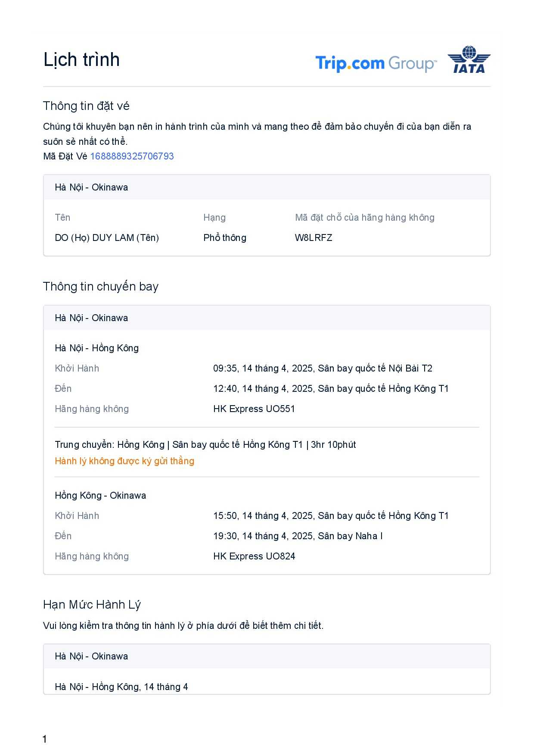Select flight number HK Express UO551
The width and height of the screenshot is (534, 756).
click(254, 409)
